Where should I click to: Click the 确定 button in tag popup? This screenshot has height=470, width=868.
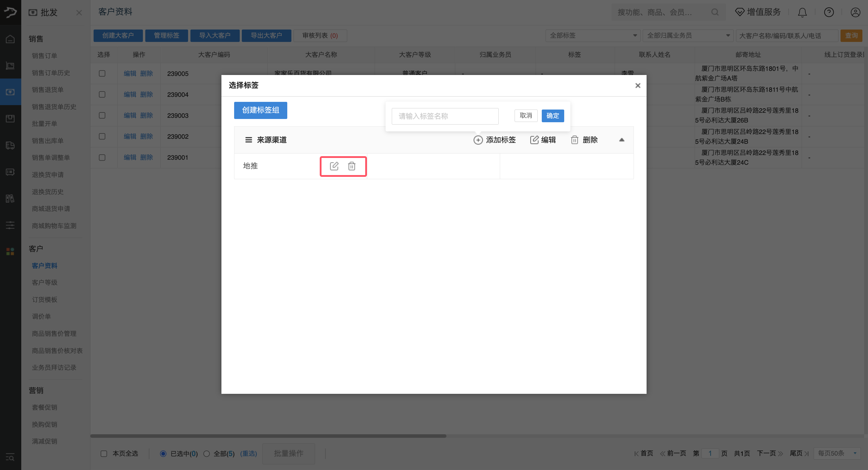[x=552, y=116]
